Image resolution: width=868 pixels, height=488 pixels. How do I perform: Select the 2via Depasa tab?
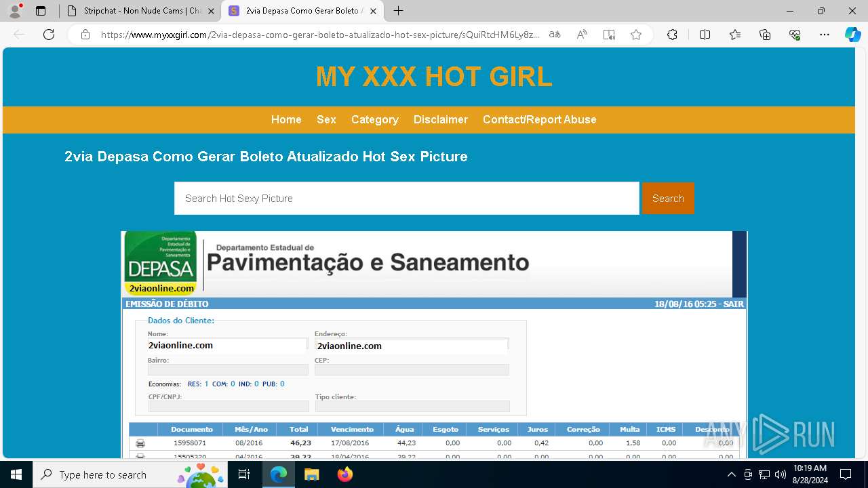click(x=302, y=11)
